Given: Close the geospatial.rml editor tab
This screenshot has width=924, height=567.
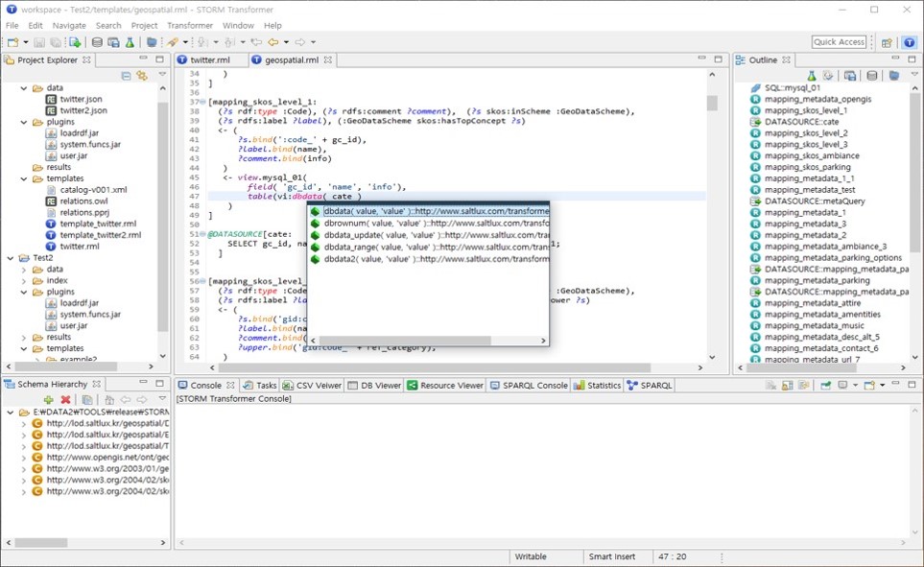Looking at the screenshot, I should [x=328, y=59].
